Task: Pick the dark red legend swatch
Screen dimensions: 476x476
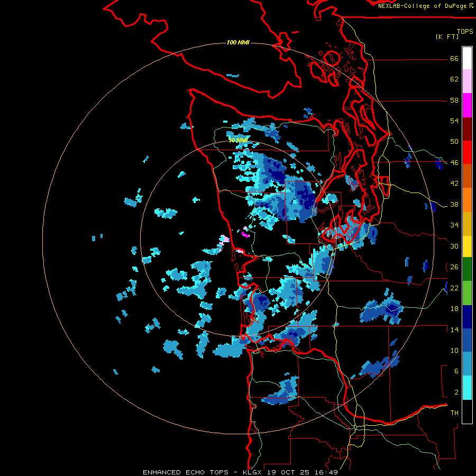Action: coord(467,129)
